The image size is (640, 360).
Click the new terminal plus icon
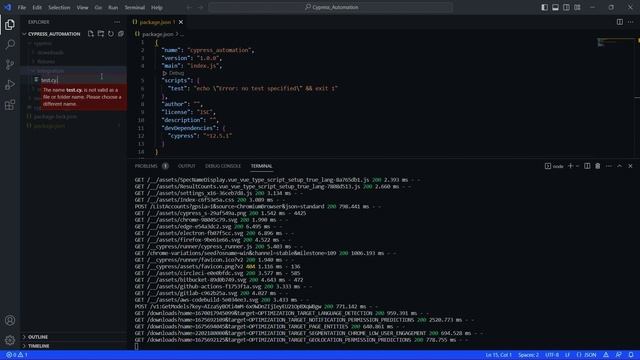[x=571, y=166]
